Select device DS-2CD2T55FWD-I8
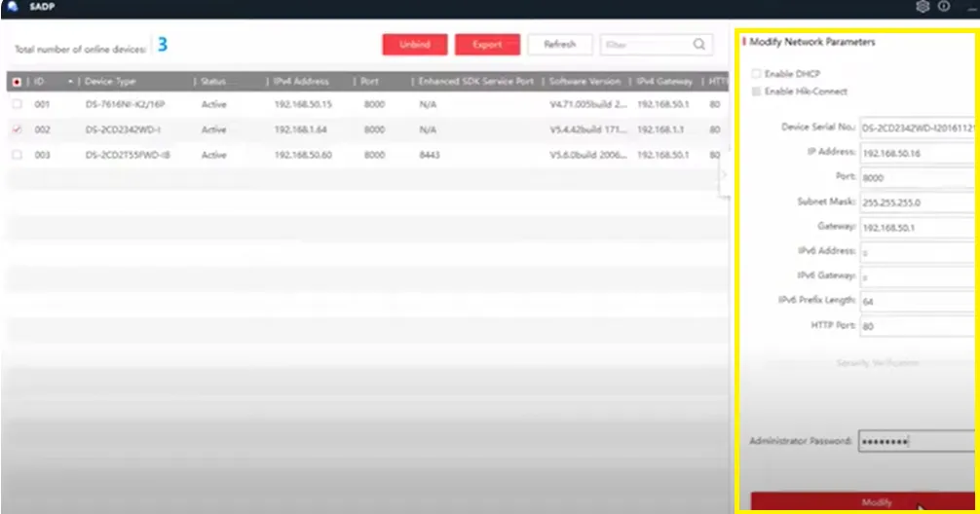980x514 pixels. (x=128, y=154)
